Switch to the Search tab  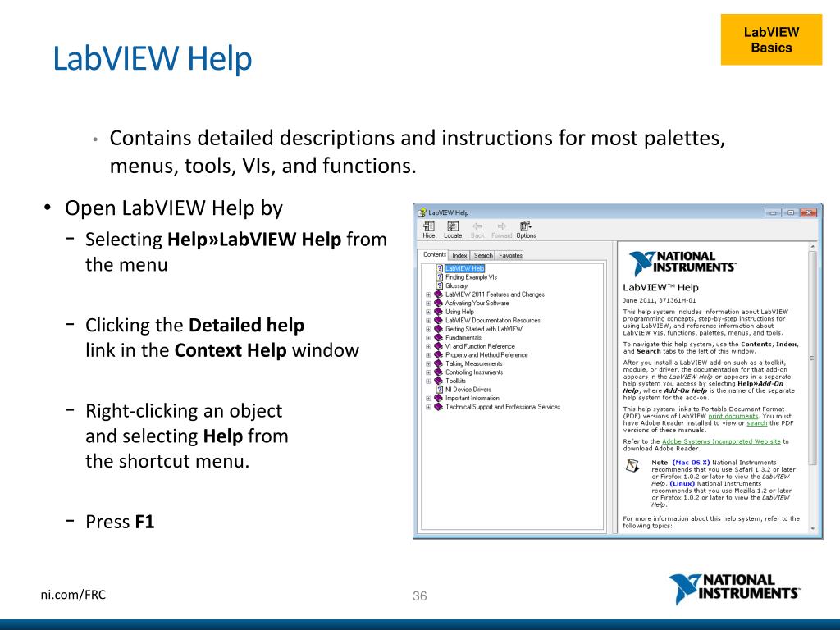click(x=482, y=256)
